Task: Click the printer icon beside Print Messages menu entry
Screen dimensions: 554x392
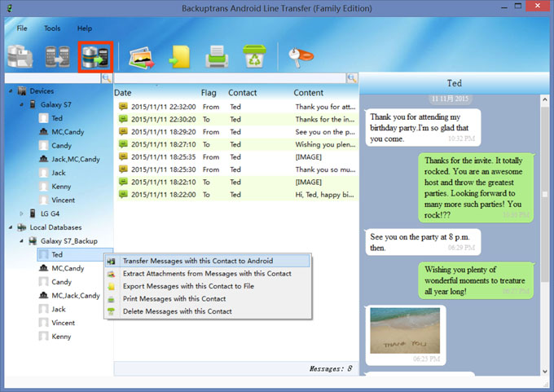Action: coord(112,299)
